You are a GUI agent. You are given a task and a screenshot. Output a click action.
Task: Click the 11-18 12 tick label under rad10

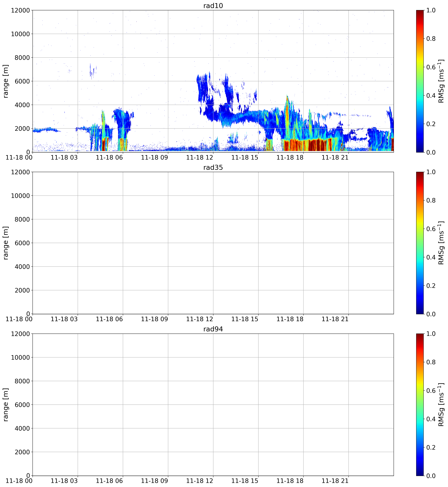200,158
